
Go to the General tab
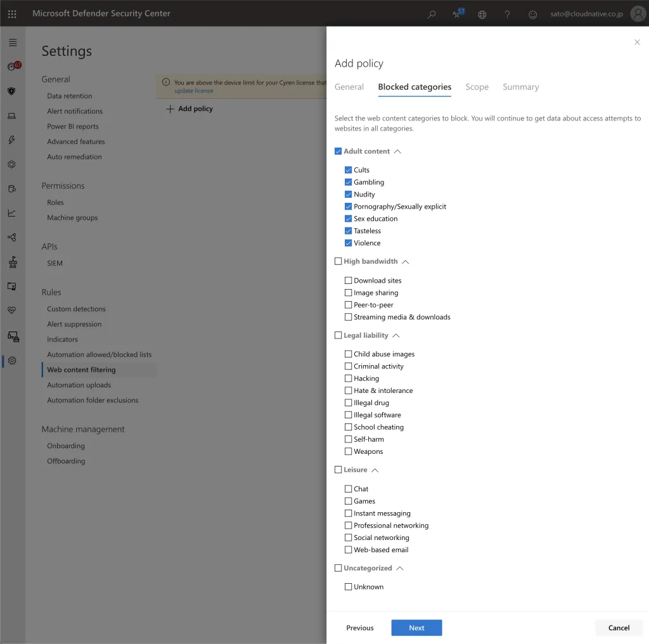pos(349,87)
